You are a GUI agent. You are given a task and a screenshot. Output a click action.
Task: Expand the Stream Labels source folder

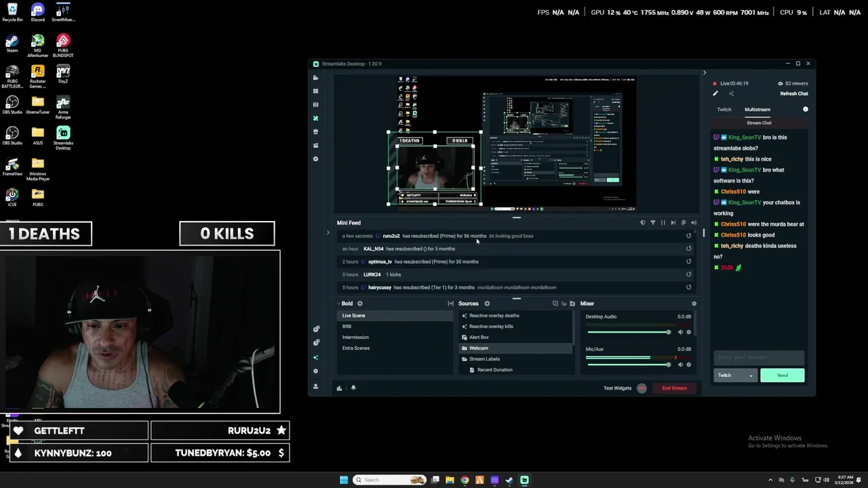(465, 359)
